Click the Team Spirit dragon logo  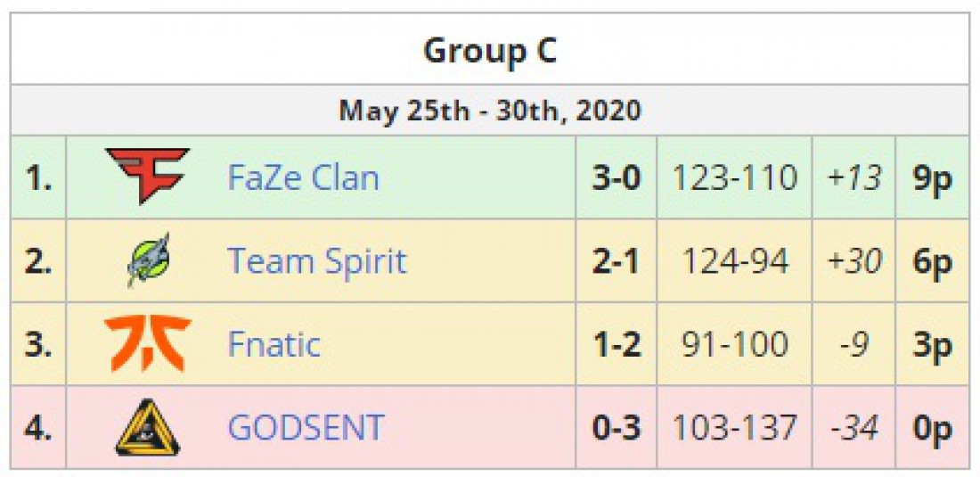[x=148, y=260]
